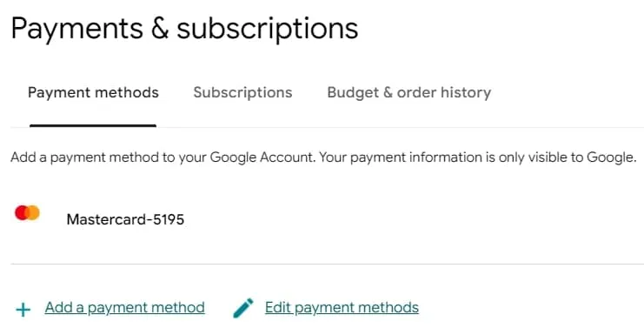Viewport: 644px width, 335px height.
Task: Follow the Add a payment method link
Action: click(x=125, y=307)
